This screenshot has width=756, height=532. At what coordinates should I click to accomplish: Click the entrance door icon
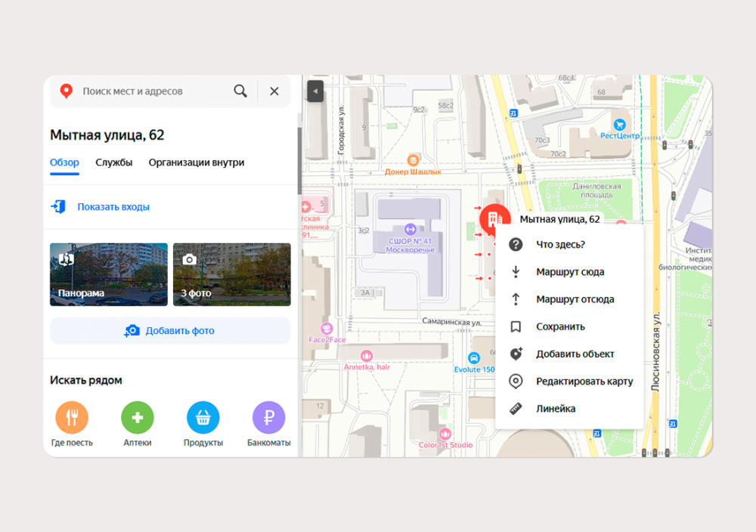point(58,207)
